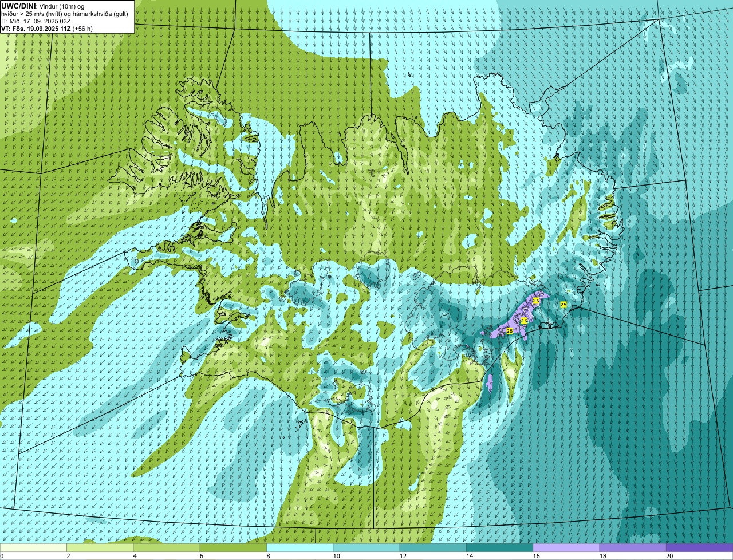Click the yellow 25 gust marker on teal background
733x560 pixels.
pos(563,305)
